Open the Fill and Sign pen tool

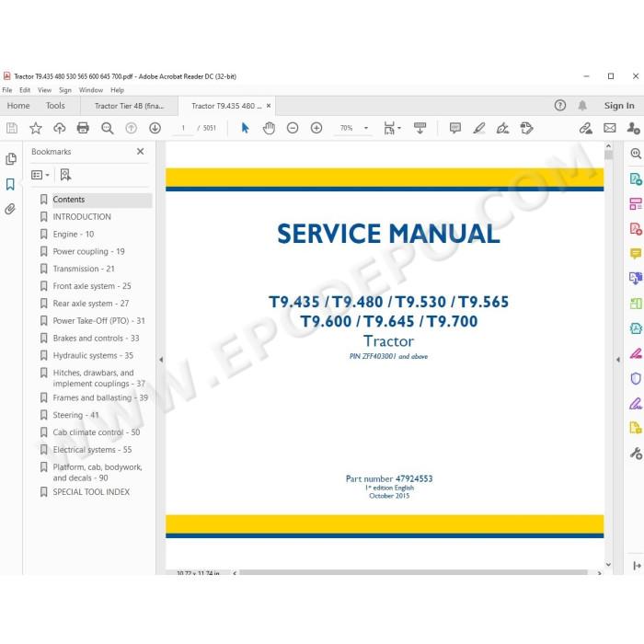[502, 128]
